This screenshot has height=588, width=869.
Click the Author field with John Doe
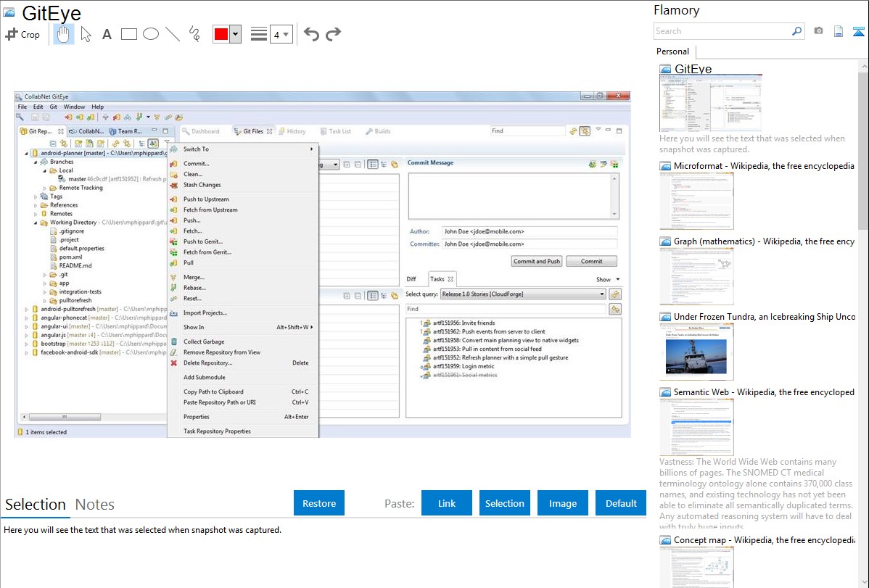pos(530,232)
